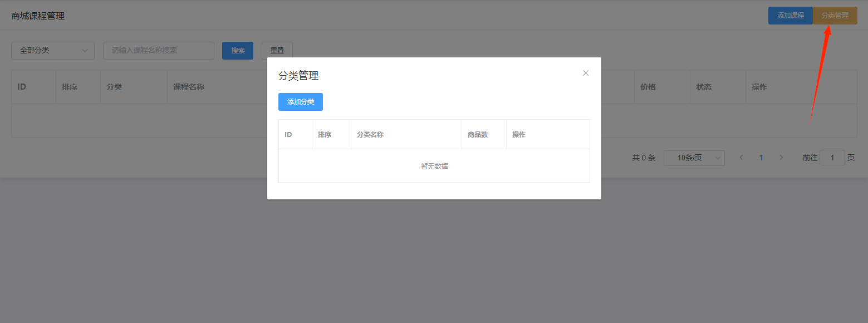Viewport: 868px width, 323px height.
Task: Click the 分类名称 column header in dialog
Action: point(370,135)
